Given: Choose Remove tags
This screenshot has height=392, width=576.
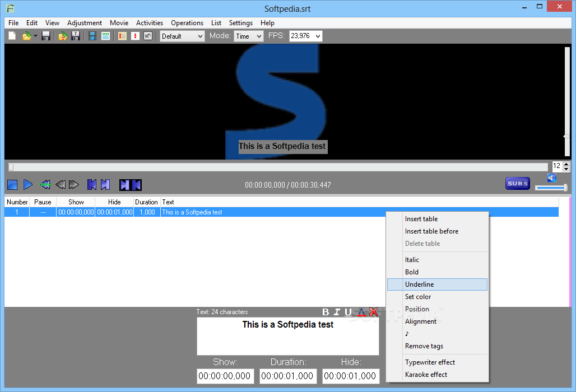Looking at the screenshot, I should pyautogui.click(x=437, y=346).
